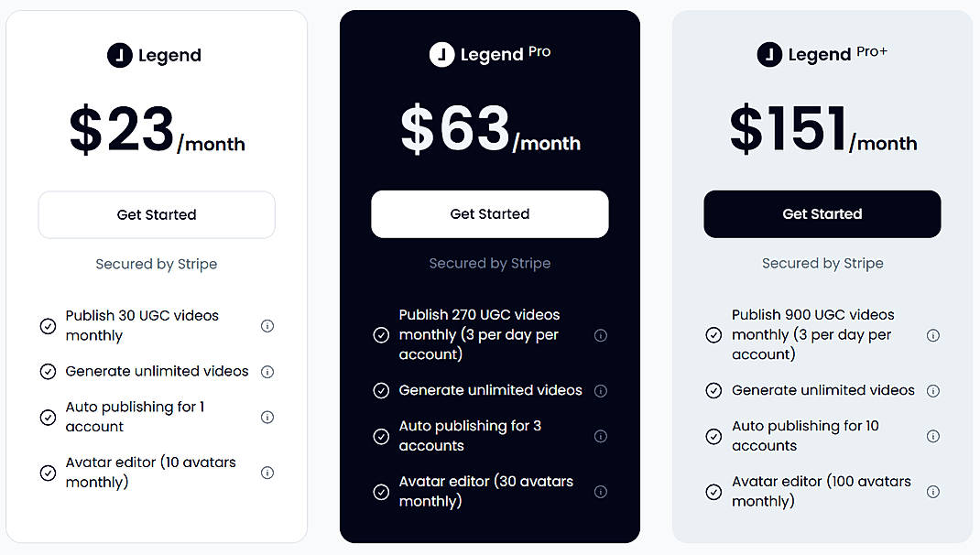The image size is (980, 555).
Task: Open info icon beside Generate unlimited videos on Pro
Action: [x=601, y=390]
